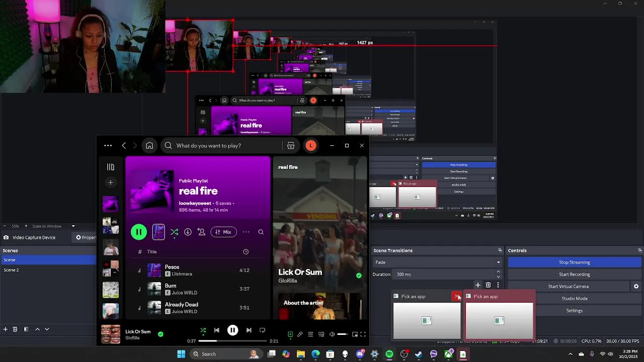Add a scene transition with plus icon
The width and height of the screenshot is (644, 362).
[x=478, y=285]
